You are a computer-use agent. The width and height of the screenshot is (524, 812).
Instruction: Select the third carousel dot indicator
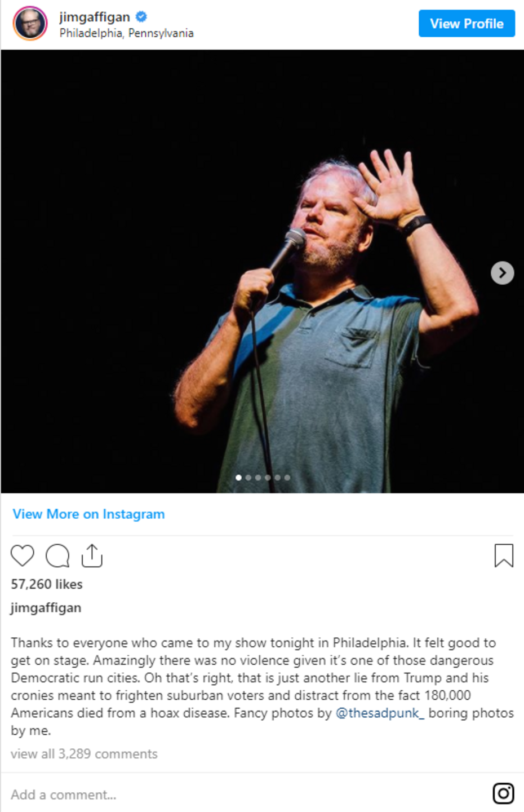[x=258, y=478]
